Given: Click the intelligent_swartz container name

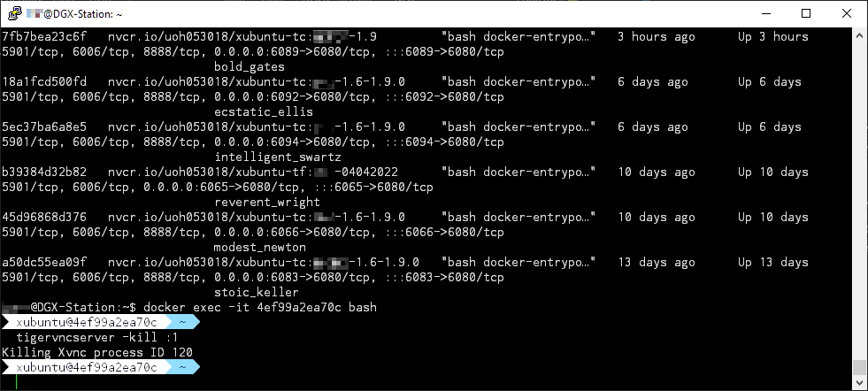Looking at the screenshot, I should point(278,157).
